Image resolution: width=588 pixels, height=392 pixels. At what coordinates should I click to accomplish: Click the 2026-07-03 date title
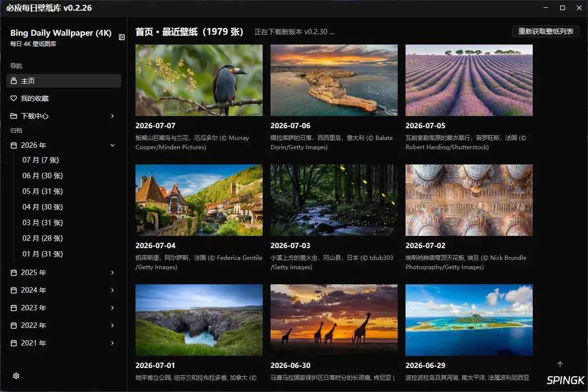click(x=291, y=246)
